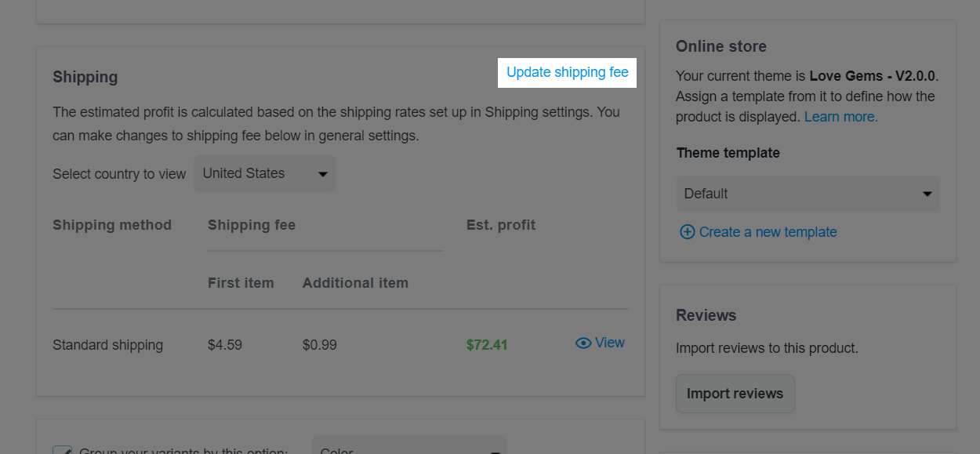Click the $4.59 first item fee

coord(225,345)
